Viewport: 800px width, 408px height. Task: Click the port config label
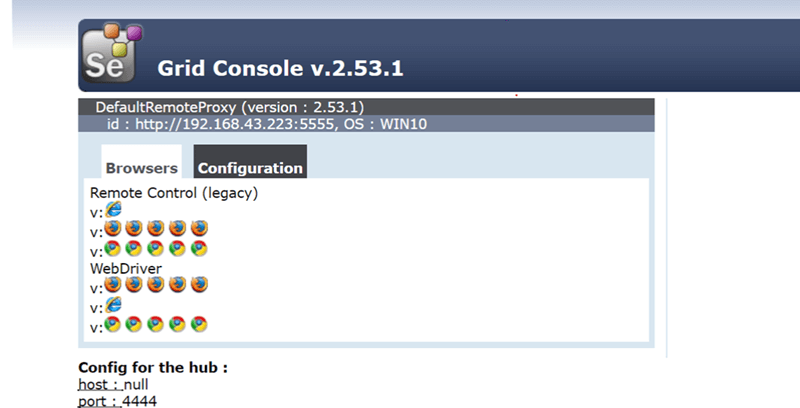[x=100, y=401]
